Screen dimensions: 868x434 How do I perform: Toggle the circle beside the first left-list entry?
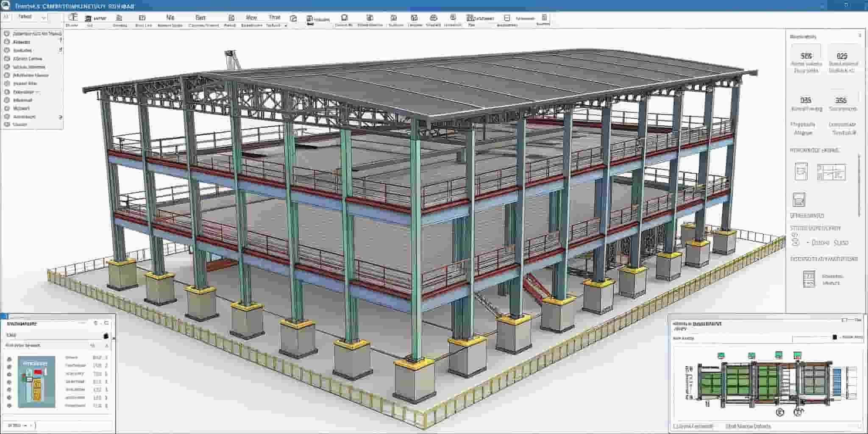7,34
